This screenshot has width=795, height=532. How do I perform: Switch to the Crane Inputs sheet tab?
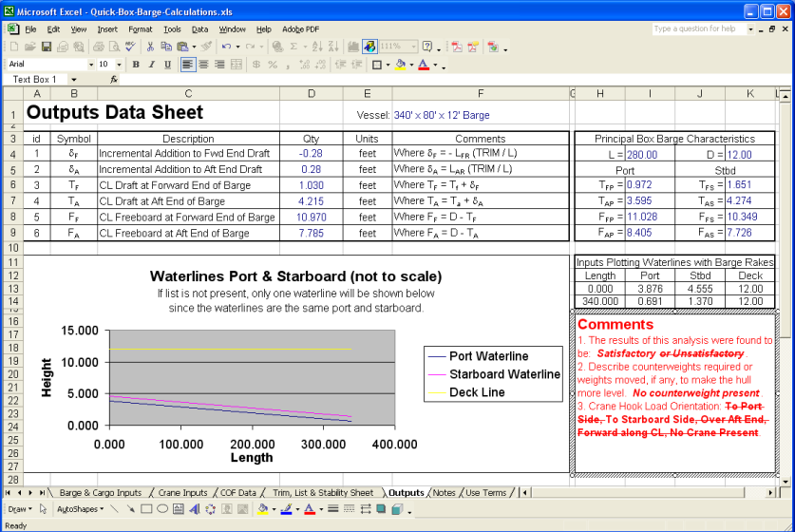(182, 493)
